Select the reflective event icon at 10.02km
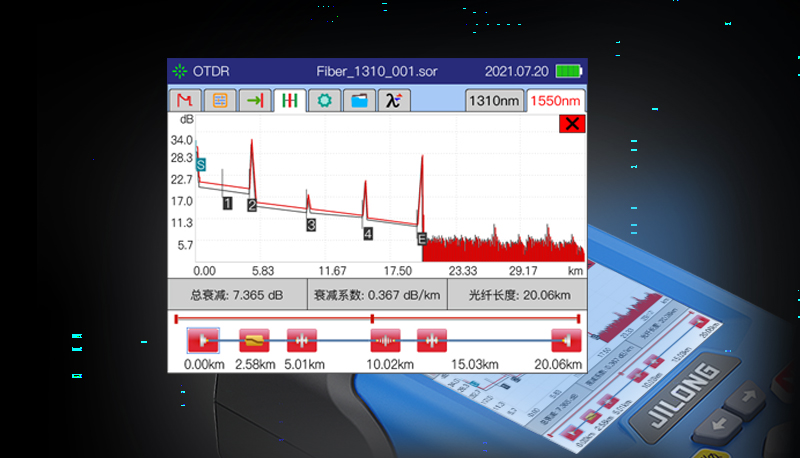 coord(385,340)
